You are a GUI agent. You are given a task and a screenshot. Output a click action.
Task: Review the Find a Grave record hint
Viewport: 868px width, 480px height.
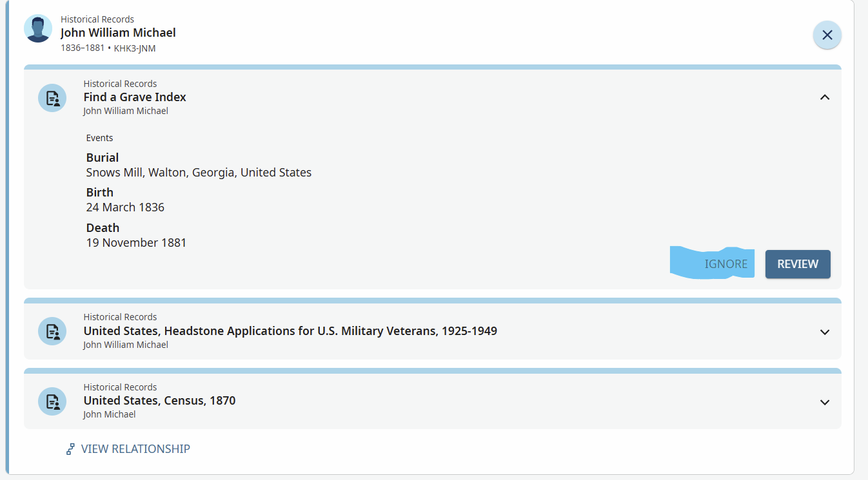tap(798, 264)
